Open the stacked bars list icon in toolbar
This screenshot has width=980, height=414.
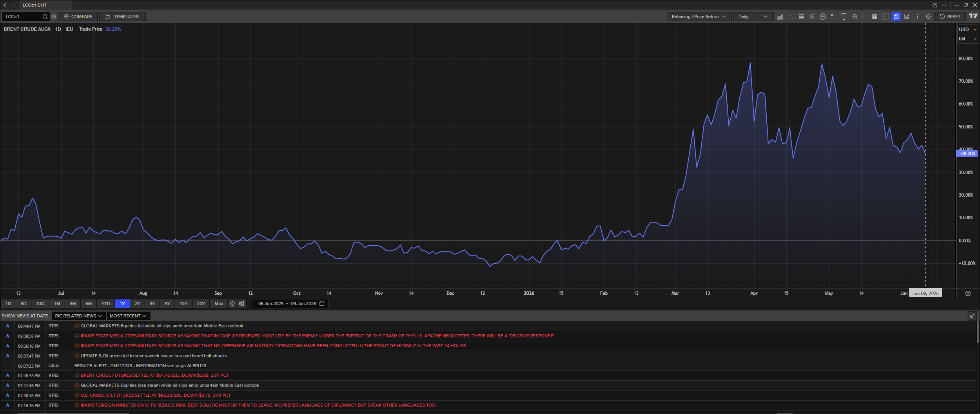pyautogui.click(x=801, y=16)
